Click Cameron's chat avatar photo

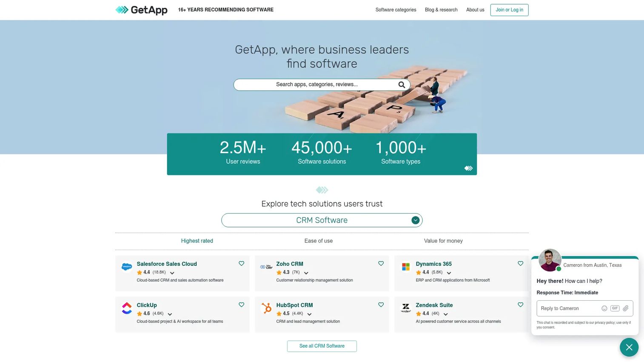[550, 260]
